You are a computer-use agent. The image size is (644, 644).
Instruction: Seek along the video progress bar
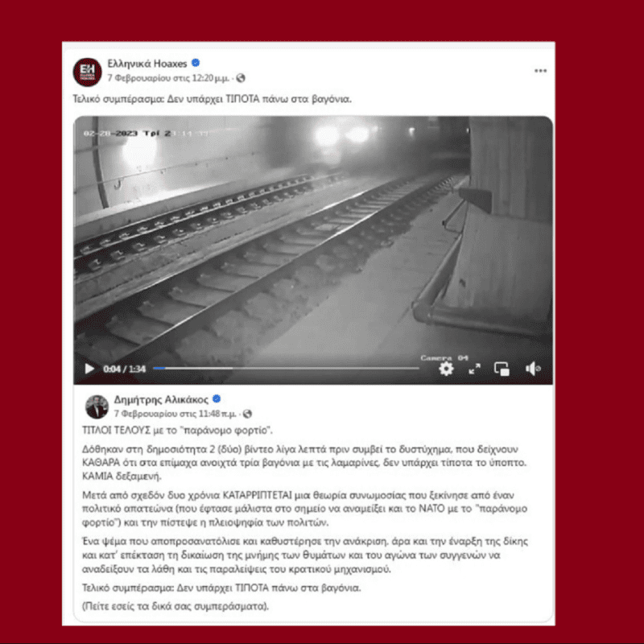tap(286, 369)
